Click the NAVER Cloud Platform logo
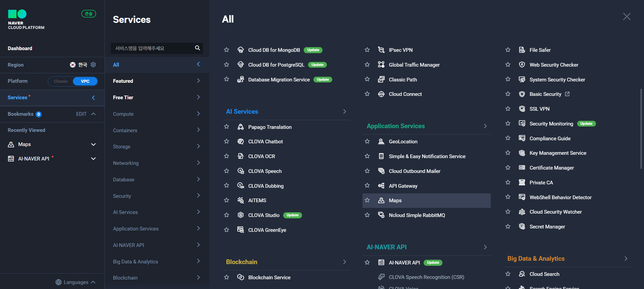The image size is (644, 289). [26, 20]
